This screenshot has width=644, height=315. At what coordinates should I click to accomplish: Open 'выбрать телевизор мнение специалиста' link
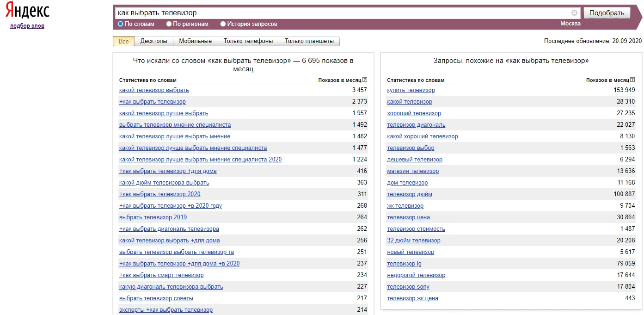(175, 125)
